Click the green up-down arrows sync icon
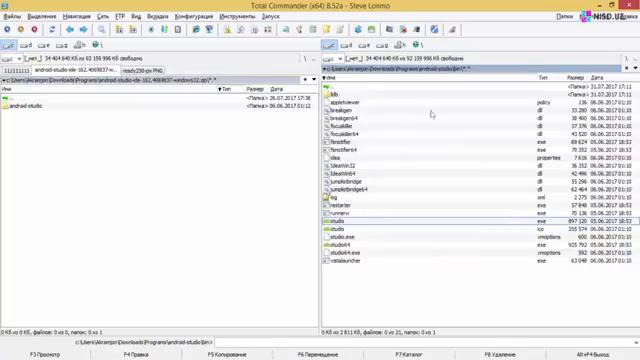The width and height of the screenshot is (640, 360). 164,29
